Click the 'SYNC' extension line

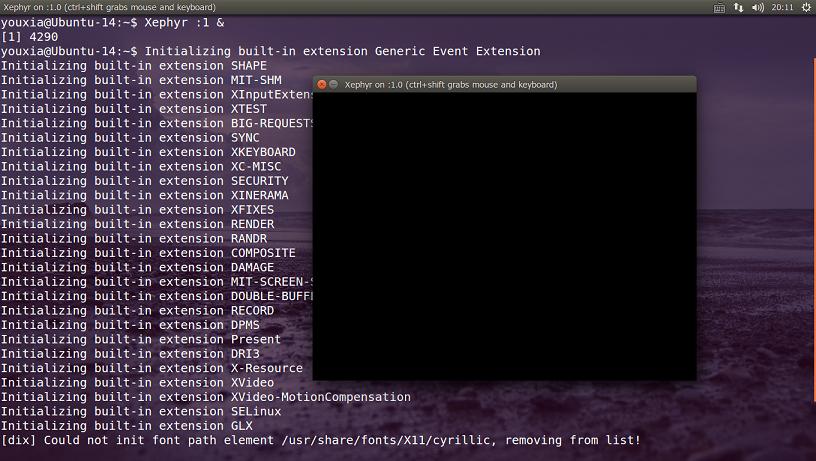pyautogui.click(x=130, y=137)
